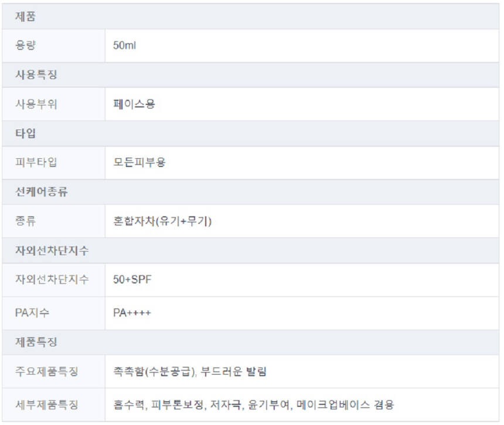Select the 용량 row label
Screen dimensions: 504x425
tap(25, 46)
